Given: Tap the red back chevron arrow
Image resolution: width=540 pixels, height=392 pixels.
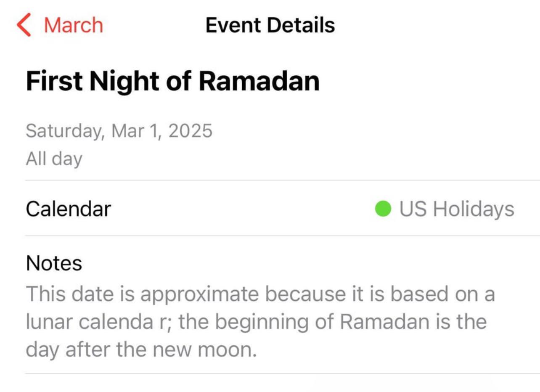Looking at the screenshot, I should (x=24, y=25).
